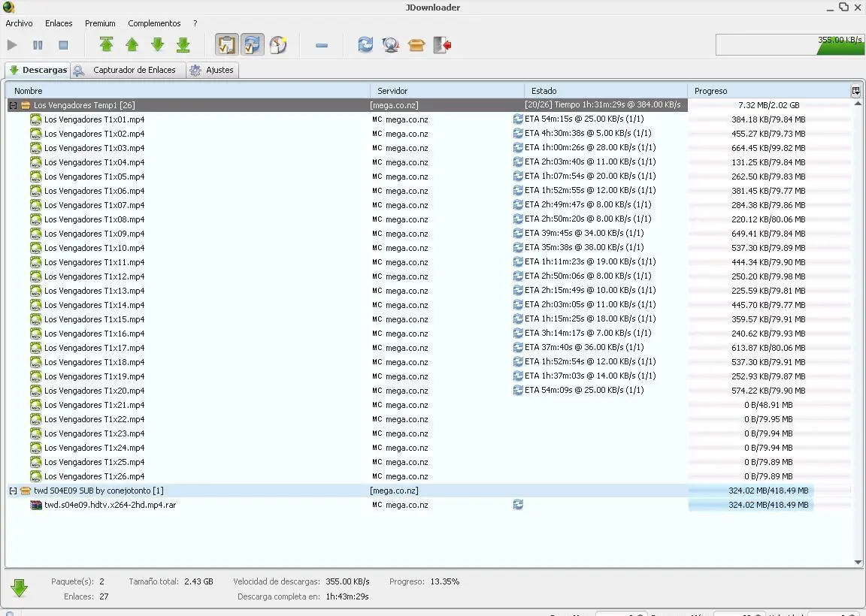Click the reconnect refresh toolbar icon
The image size is (866, 616).
pos(365,45)
